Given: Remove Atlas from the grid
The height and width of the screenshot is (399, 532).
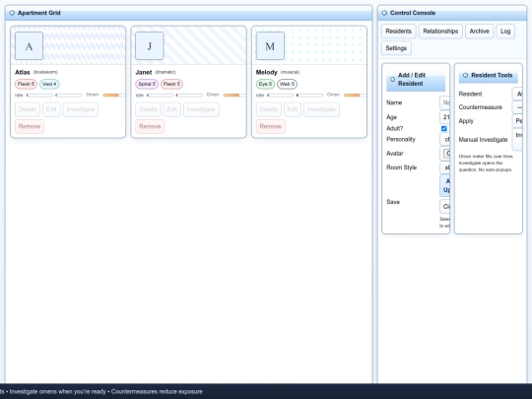Looking at the screenshot, I should pos(30,126).
